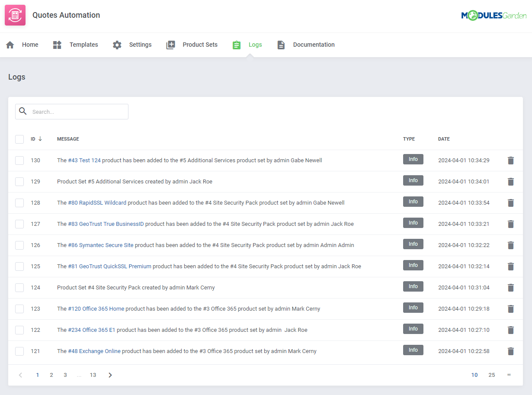The width and height of the screenshot is (532, 395).
Task: Delete log entry 130 with its trash icon
Action: 511,160
